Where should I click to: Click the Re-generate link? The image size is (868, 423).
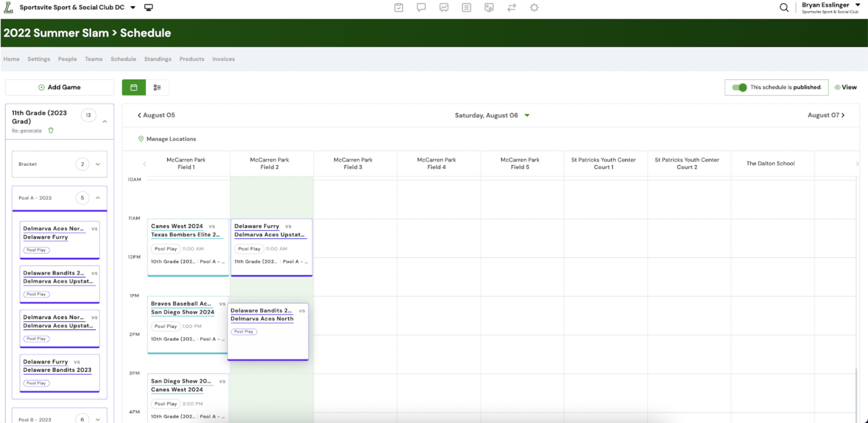click(27, 130)
